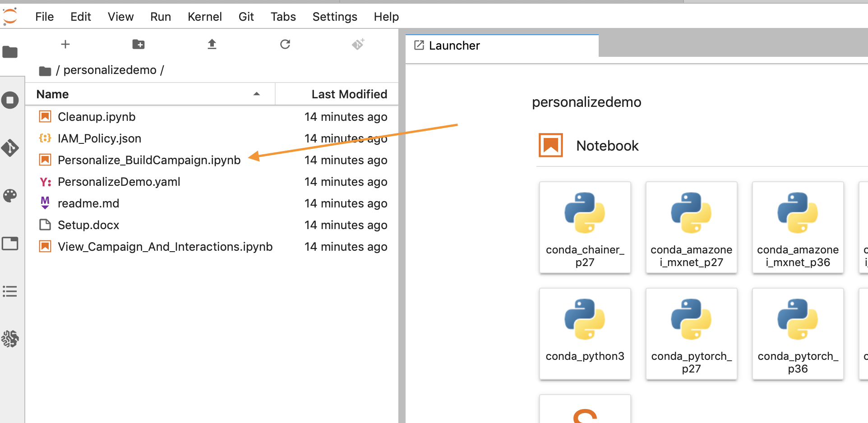This screenshot has height=423, width=868.
Task: Open the Running Terminals and Kernels sidebar icon
Action: [x=10, y=100]
